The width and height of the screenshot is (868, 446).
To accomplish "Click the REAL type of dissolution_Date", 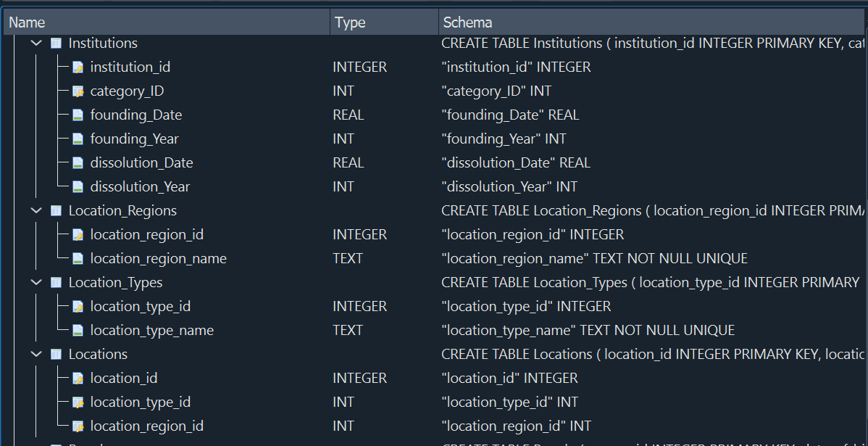I will click(349, 163).
